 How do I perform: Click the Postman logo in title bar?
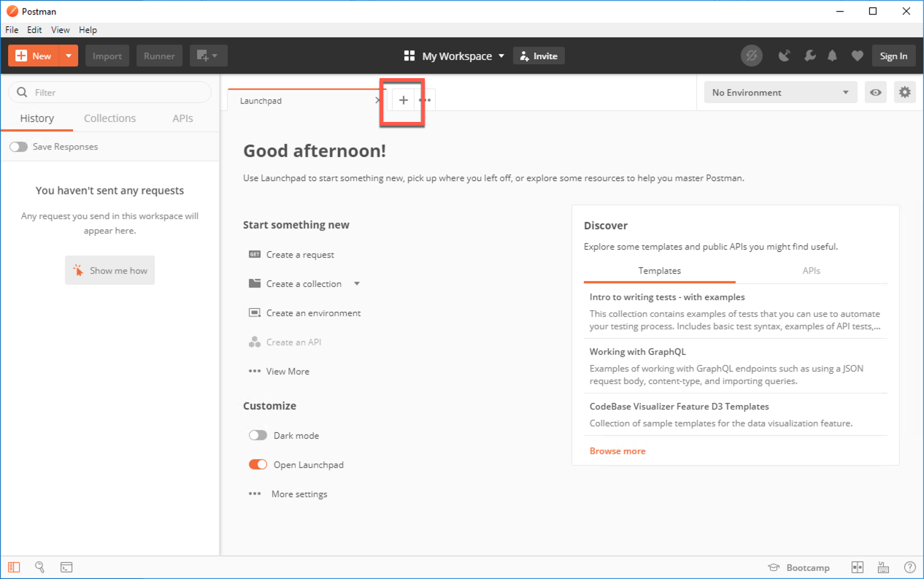coord(12,11)
